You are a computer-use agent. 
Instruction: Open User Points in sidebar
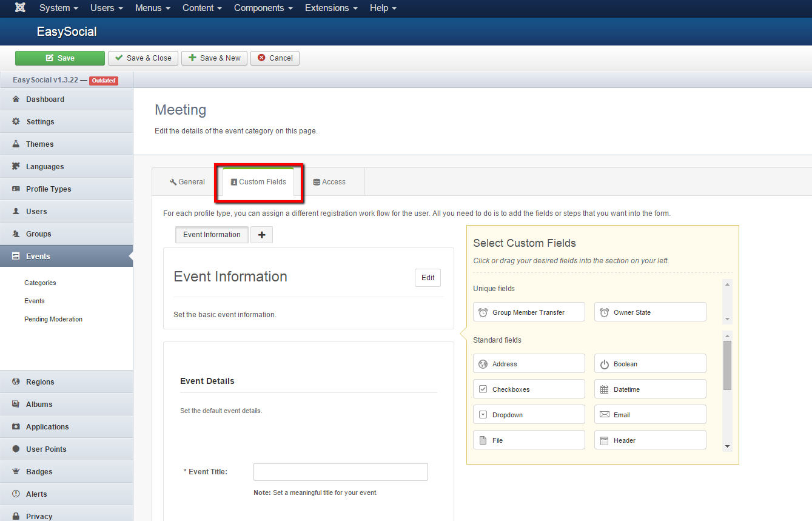pos(66,449)
